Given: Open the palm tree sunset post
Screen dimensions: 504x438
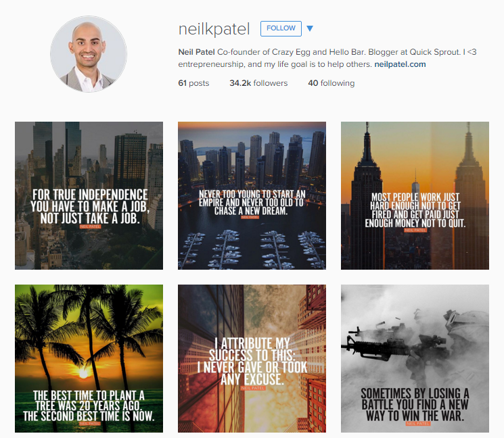Looking at the screenshot, I should click(89, 358).
